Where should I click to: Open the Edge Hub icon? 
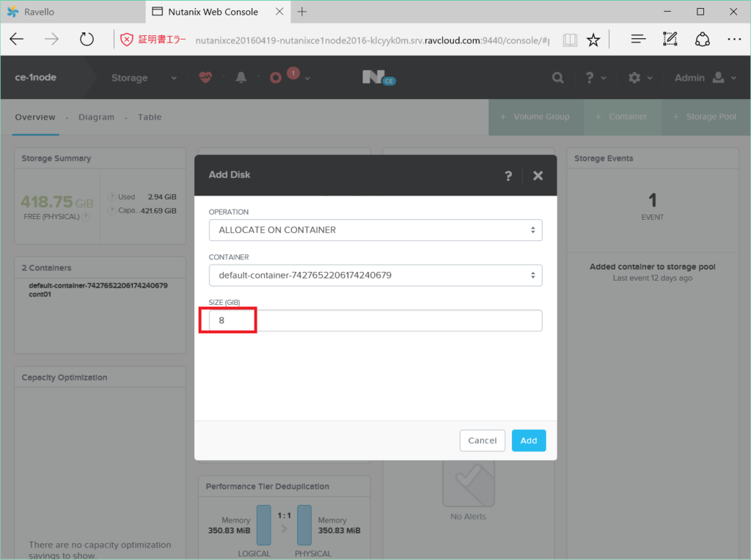pyautogui.click(x=638, y=40)
